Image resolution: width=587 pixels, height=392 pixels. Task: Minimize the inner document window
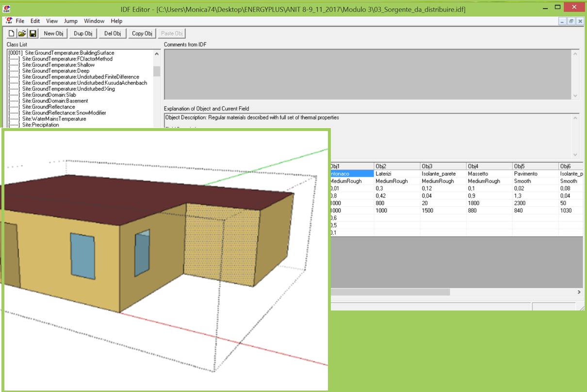pos(563,21)
